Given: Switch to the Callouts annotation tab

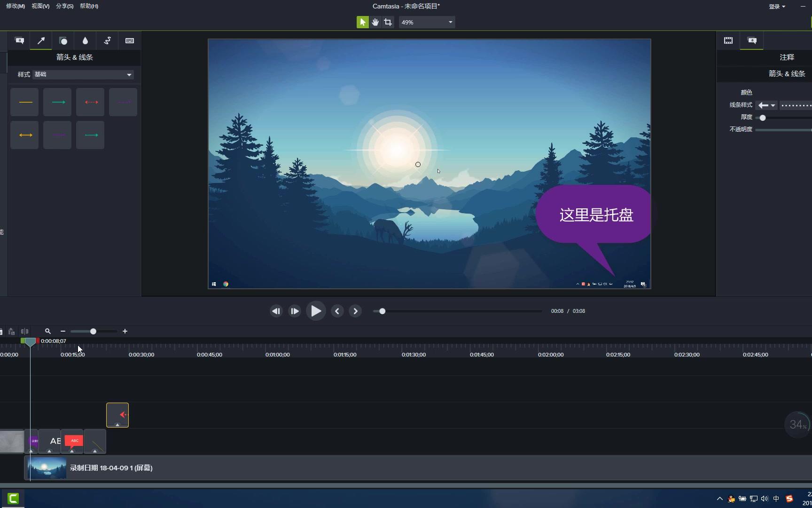Looking at the screenshot, I should click(19, 40).
